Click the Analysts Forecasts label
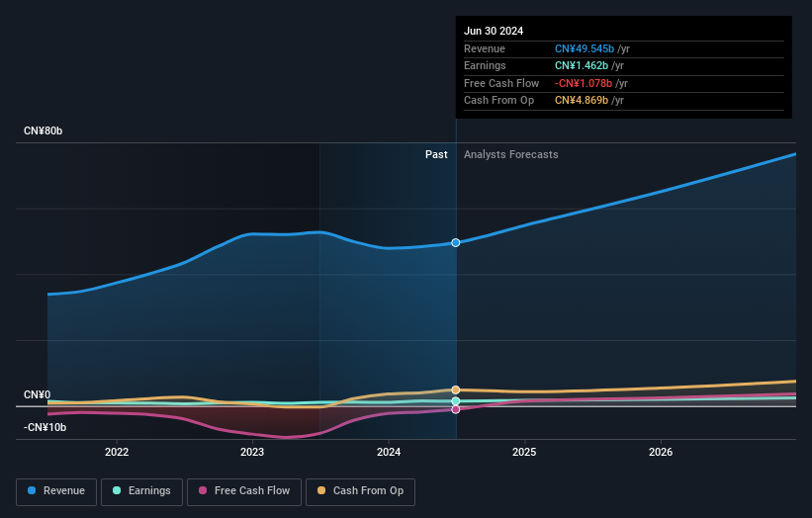The image size is (812, 518). pyautogui.click(x=511, y=154)
